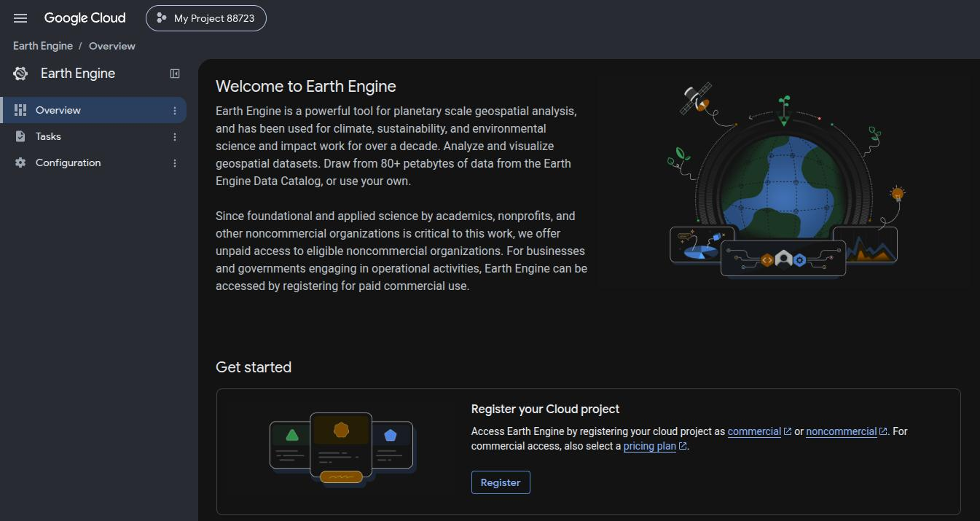Open more options for Overview
980x521 pixels.
tap(175, 111)
